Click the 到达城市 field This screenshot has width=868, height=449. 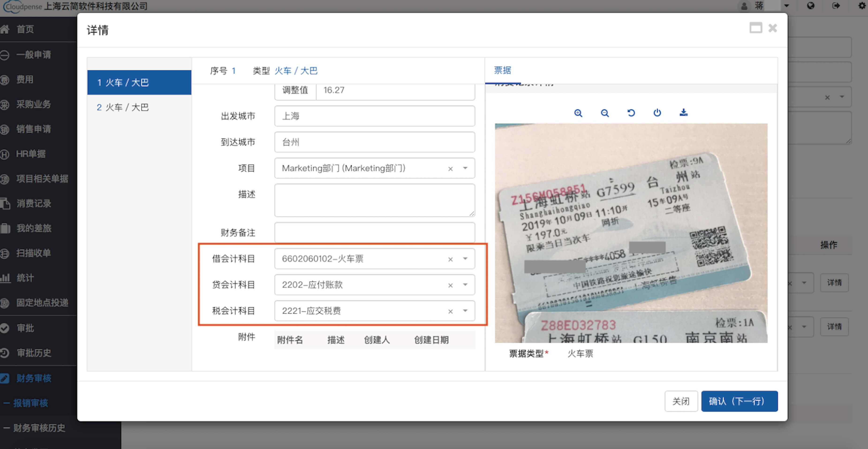[375, 142]
